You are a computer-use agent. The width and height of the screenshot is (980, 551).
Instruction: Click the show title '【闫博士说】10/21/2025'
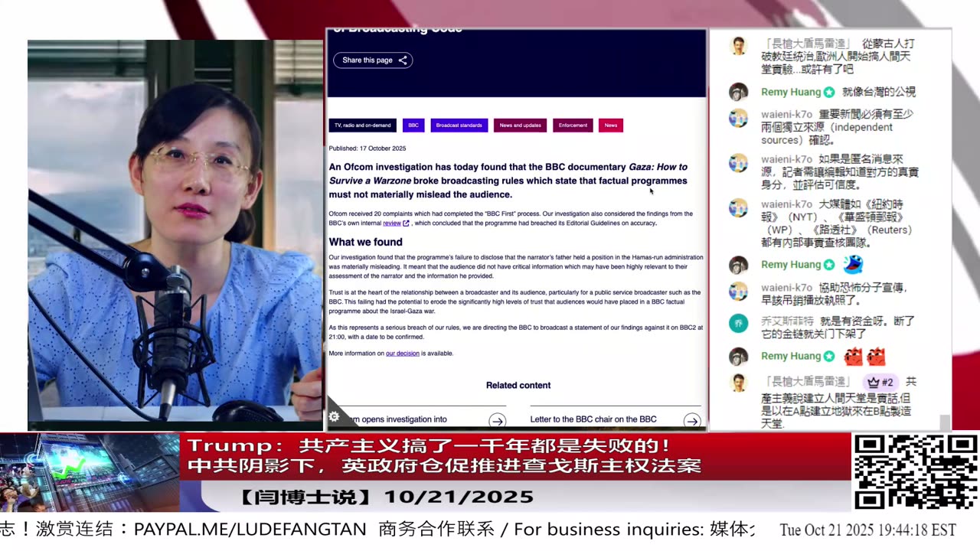tap(384, 497)
